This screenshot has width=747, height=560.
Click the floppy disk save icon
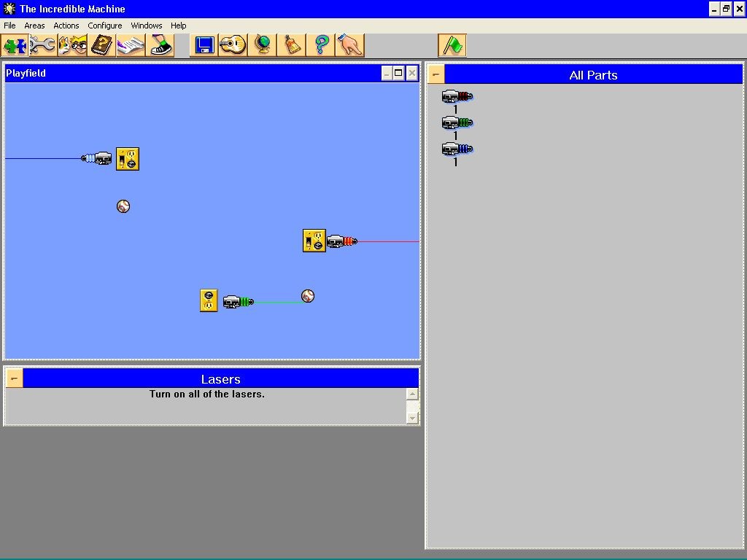pyautogui.click(x=204, y=46)
